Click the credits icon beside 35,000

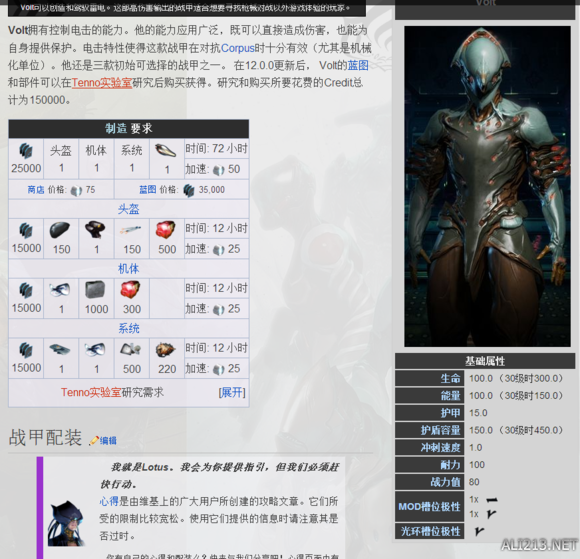(x=189, y=190)
